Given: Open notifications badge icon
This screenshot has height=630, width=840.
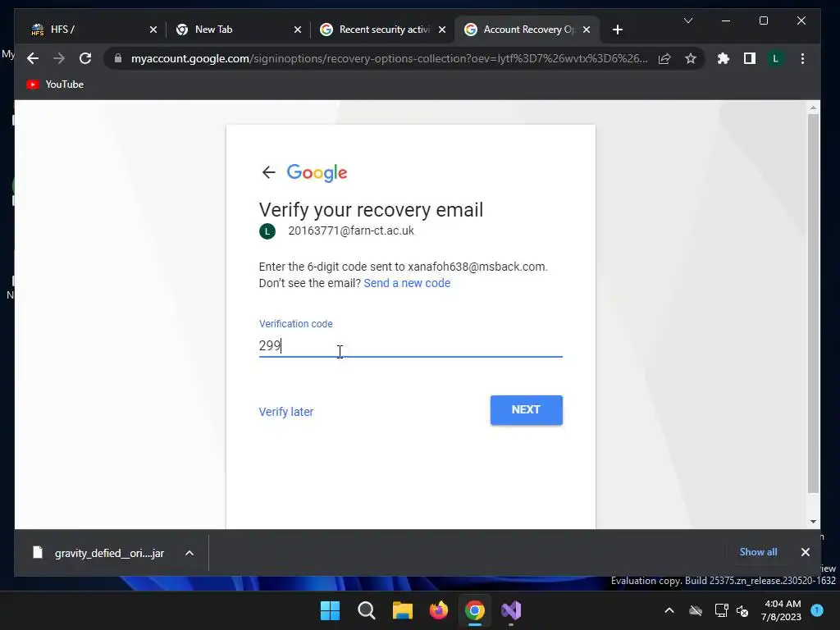Looking at the screenshot, I should click(816, 609).
